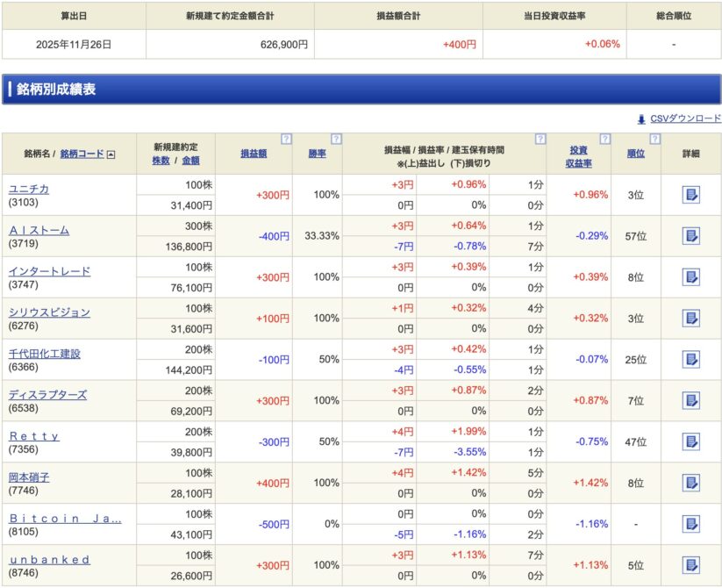Open インタートレード stock link
The image size is (722, 588).
pos(49,271)
